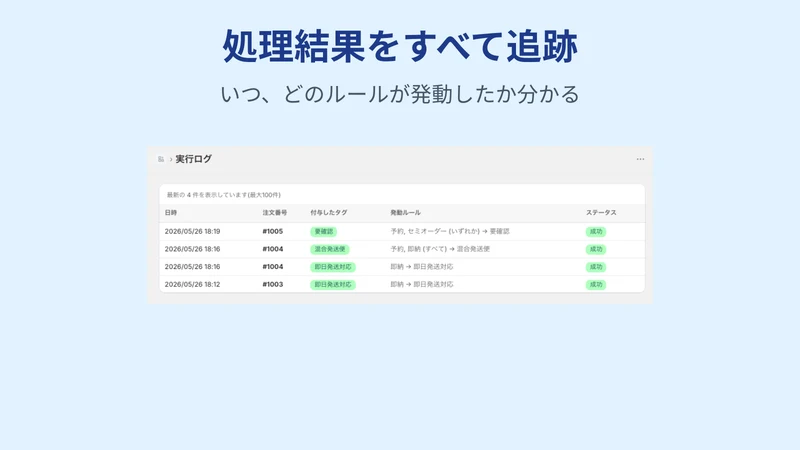Click the app icon in the breadcrumb

pyautogui.click(x=161, y=159)
